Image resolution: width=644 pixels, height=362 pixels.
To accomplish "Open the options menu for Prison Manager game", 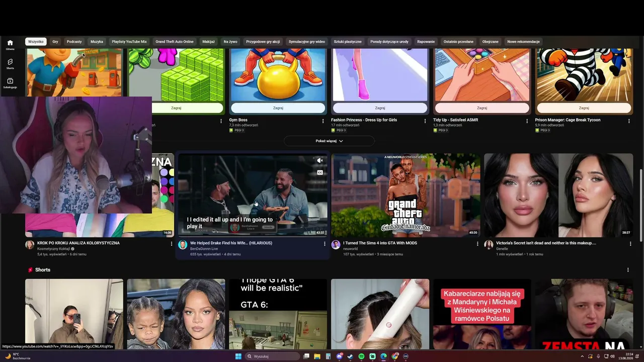I will pyautogui.click(x=629, y=121).
